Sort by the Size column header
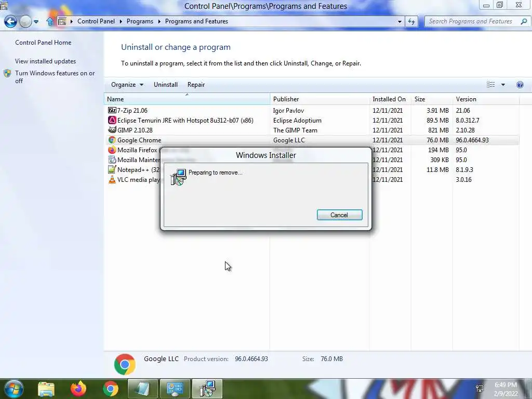 (432, 99)
